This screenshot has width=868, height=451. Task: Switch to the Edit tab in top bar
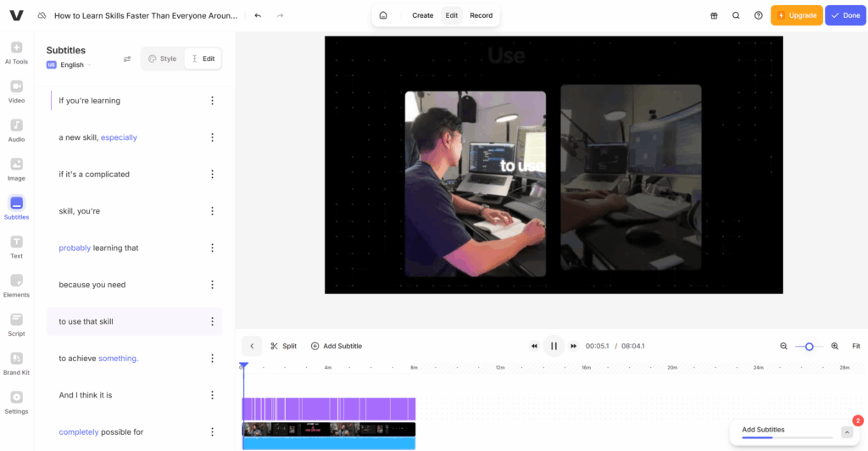pyautogui.click(x=452, y=15)
